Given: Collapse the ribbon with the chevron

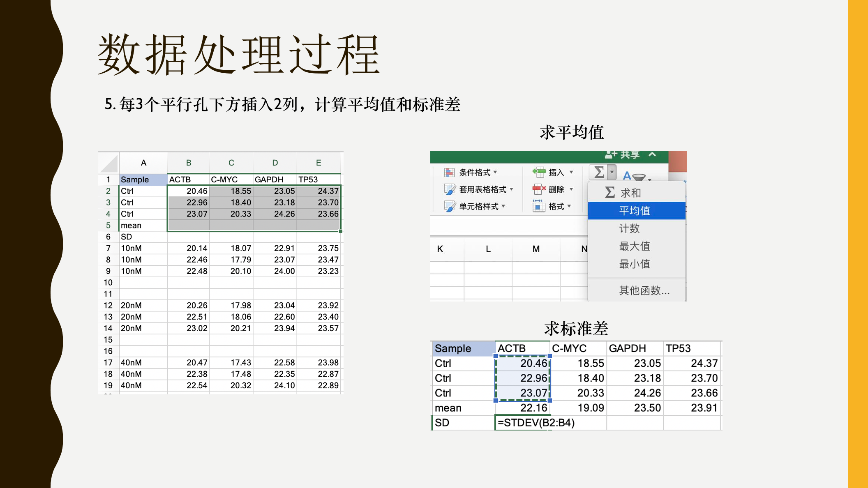Looking at the screenshot, I should tap(652, 155).
